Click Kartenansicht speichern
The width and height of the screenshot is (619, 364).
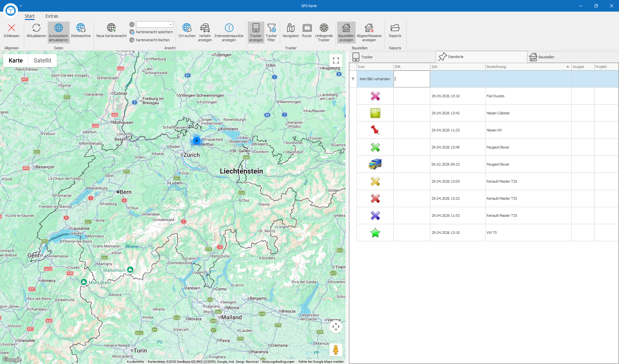(x=151, y=32)
